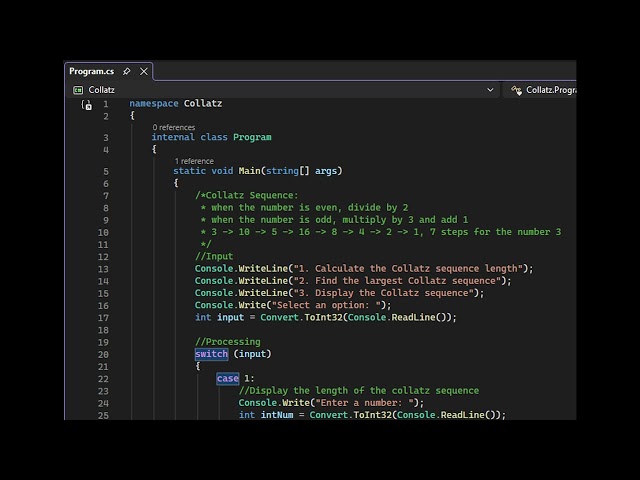Open the '0 references' CodeLens link
The height and width of the screenshot is (480, 640).
click(174, 127)
